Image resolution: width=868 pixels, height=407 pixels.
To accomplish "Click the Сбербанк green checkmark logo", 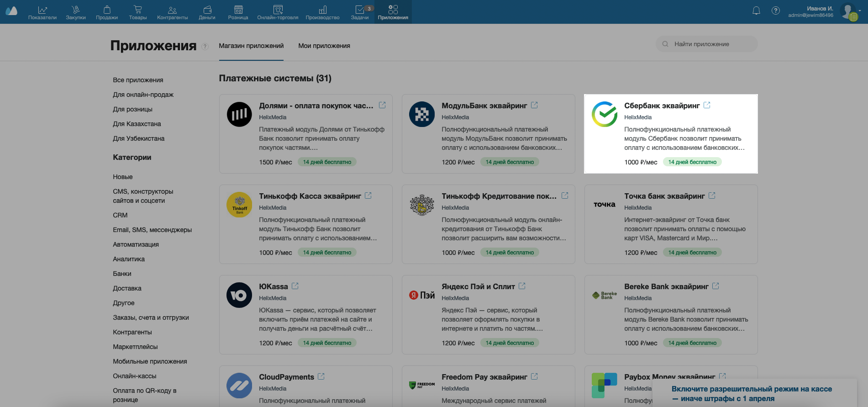I will point(605,114).
